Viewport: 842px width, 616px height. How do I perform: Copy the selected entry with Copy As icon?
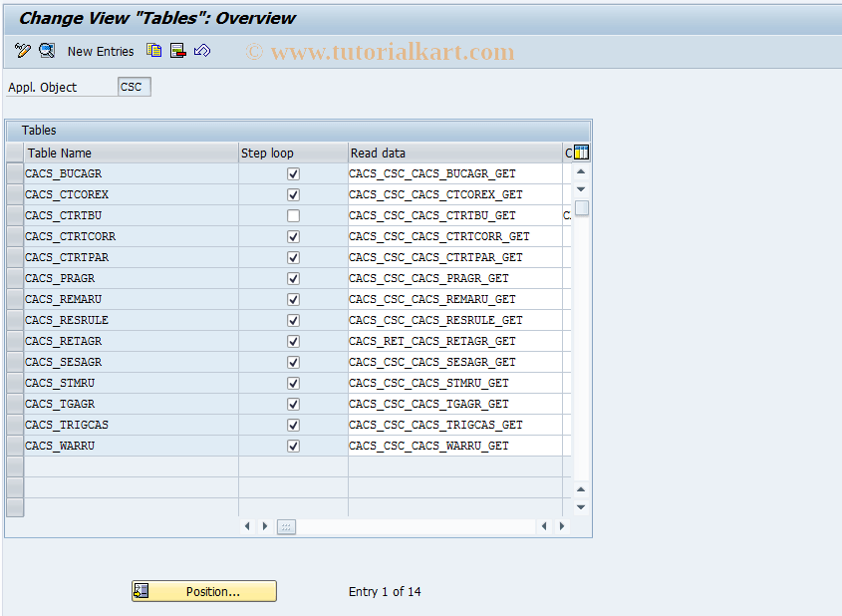[153, 51]
